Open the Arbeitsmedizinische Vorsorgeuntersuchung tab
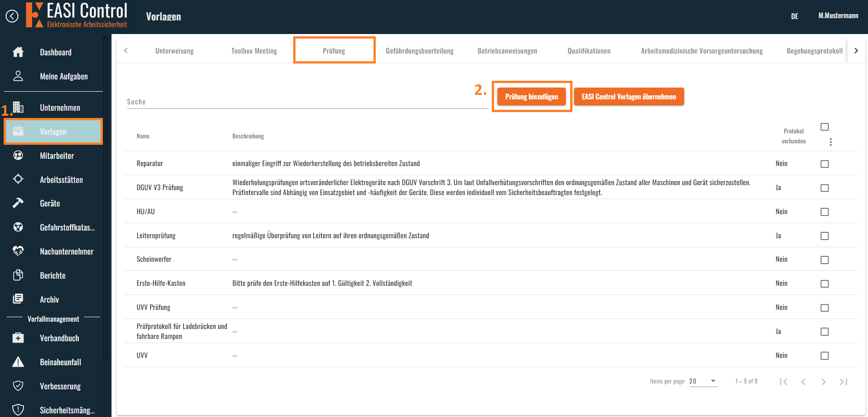The image size is (868, 417). (702, 51)
